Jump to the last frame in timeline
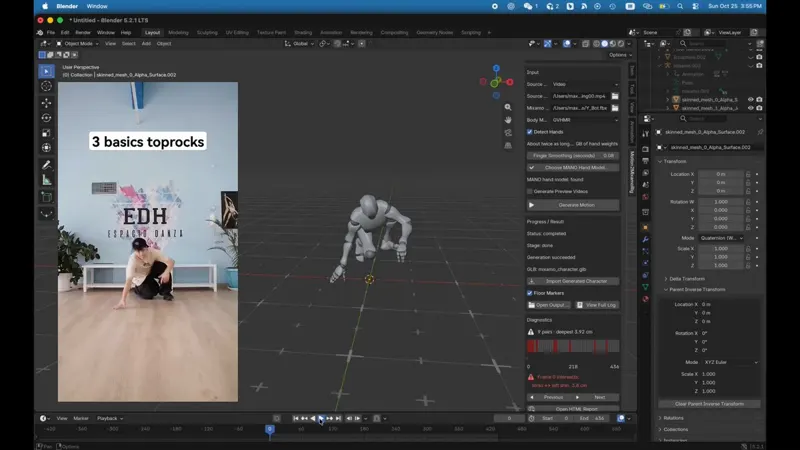Screen dimensions: 800x450 [x=338, y=418]
